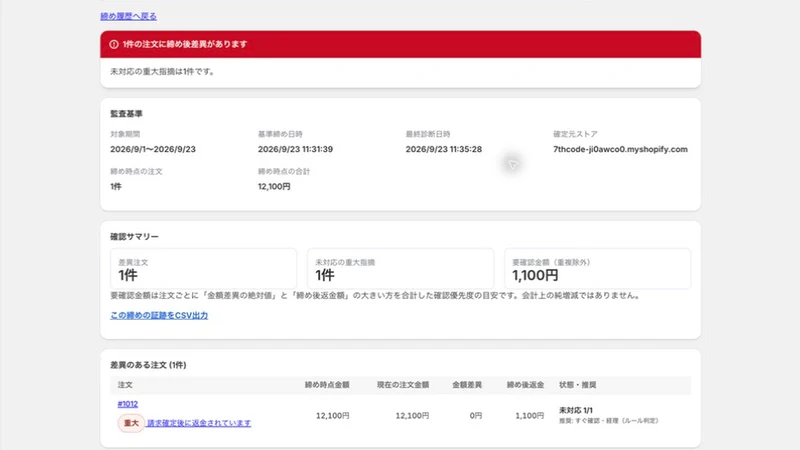
Task: Click status text 未対応 1/1
Action: [x=576, y=410]
